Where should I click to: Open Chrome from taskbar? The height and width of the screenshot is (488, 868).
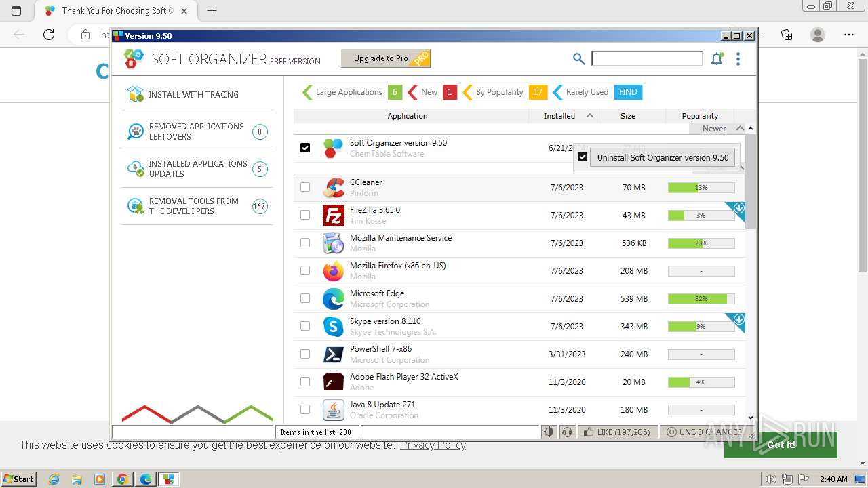click(123, 479)
